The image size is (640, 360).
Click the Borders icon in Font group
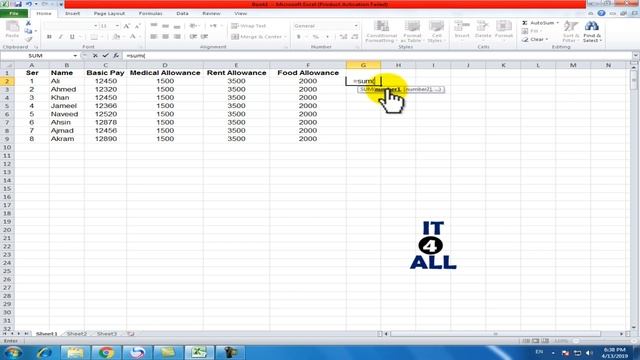click(94, 37)
